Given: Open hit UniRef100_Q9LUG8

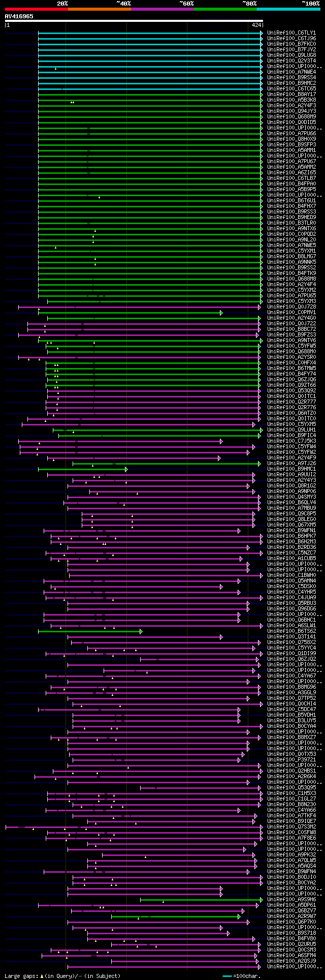Looking at the screenshot, I should click(x=291, y=55).
